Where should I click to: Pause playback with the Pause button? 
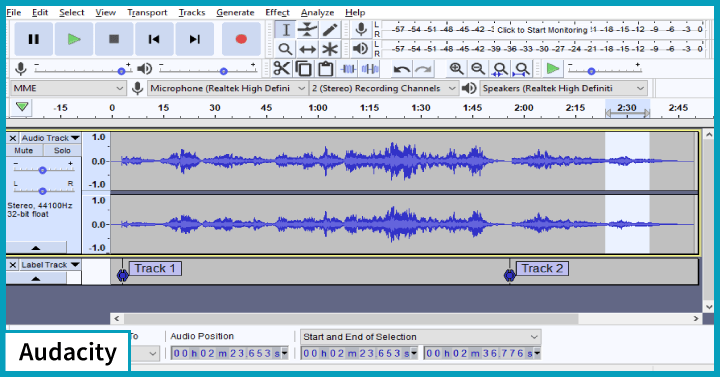pyautogui.click(x=34, y=39)
